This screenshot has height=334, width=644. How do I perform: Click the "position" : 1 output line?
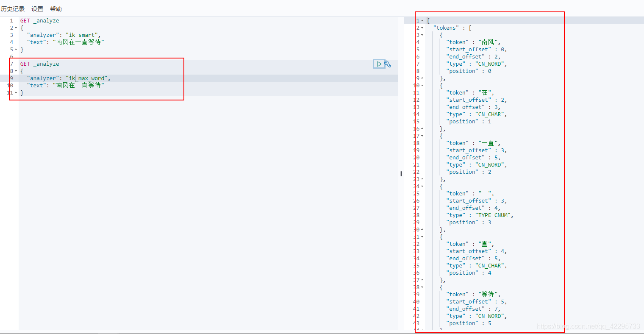coord(469,122)
